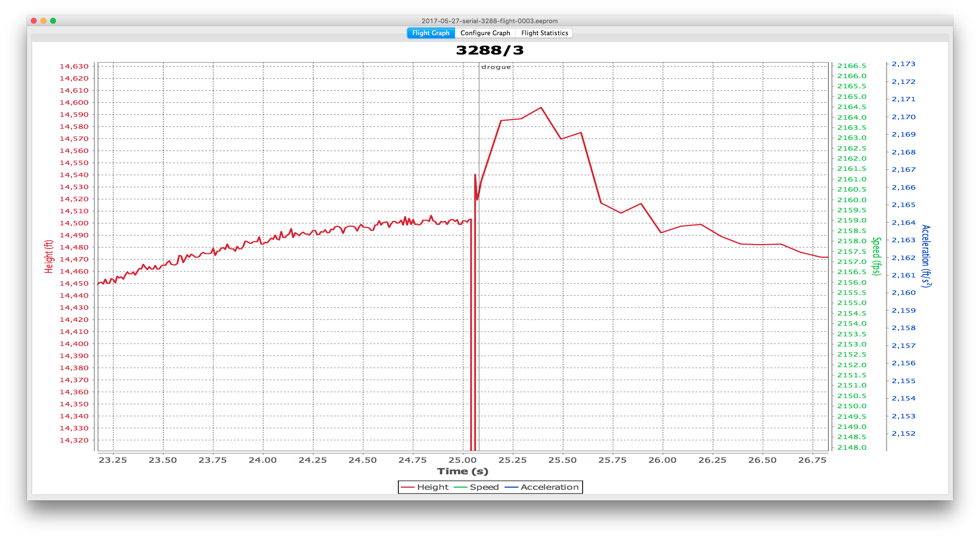Viewport: 980px width, 539px height.
Task: Click the red close window button
Action: point(34,21)
